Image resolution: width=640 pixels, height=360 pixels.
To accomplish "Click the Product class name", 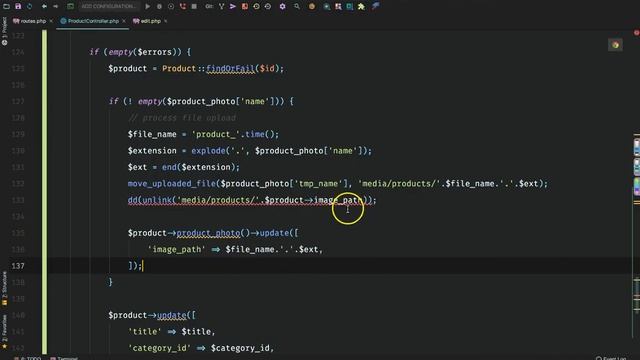I will pyautogui.click(x=179, y=69).
